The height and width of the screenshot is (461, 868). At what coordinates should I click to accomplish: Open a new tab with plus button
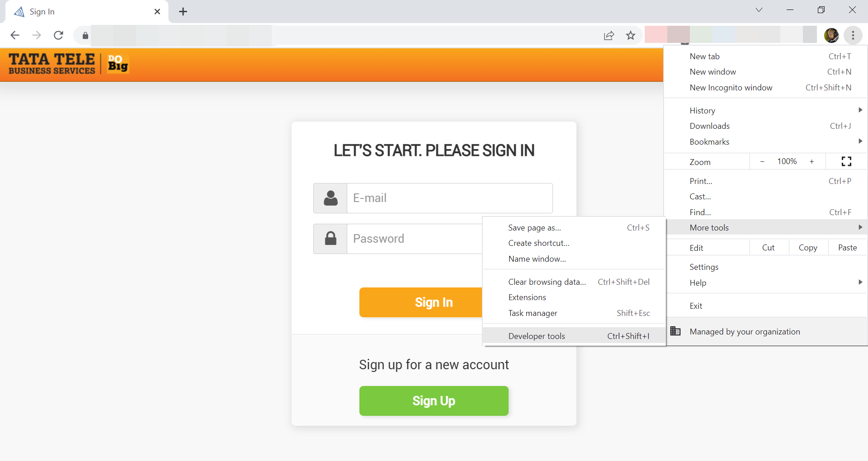click(183, 12)
